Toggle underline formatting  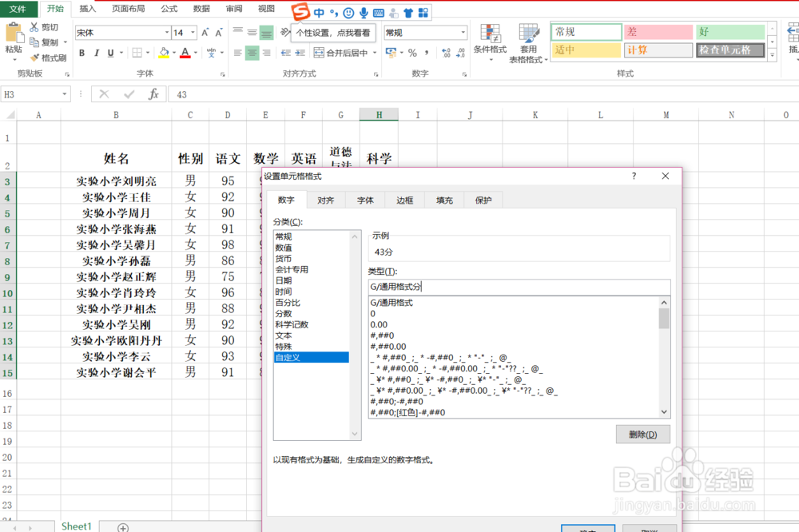click(110, 54)
